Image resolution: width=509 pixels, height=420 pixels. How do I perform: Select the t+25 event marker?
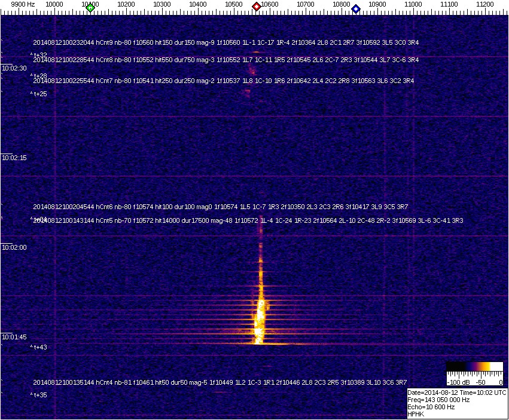(39, 94)
